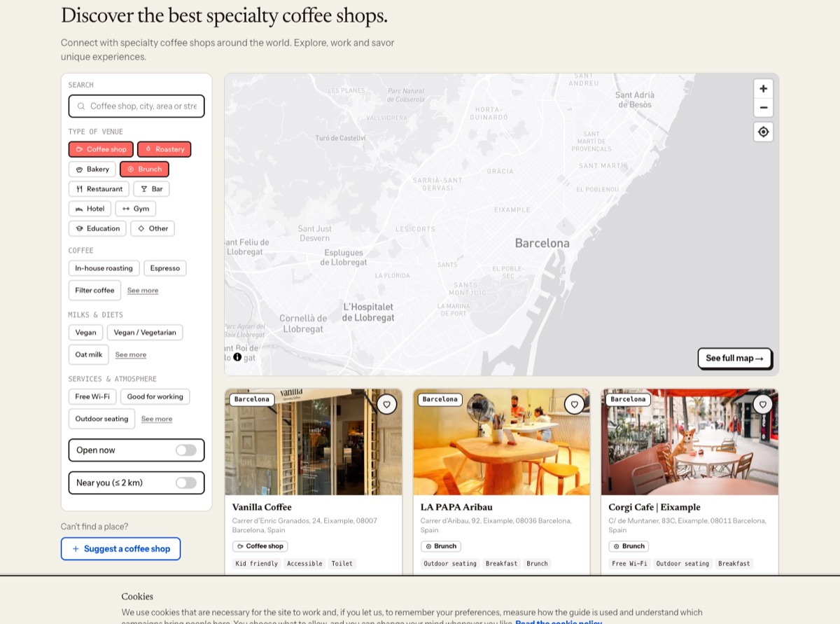840x624 pixels.
Task: Filter by Oat milk
Action: tap(89, 354)
